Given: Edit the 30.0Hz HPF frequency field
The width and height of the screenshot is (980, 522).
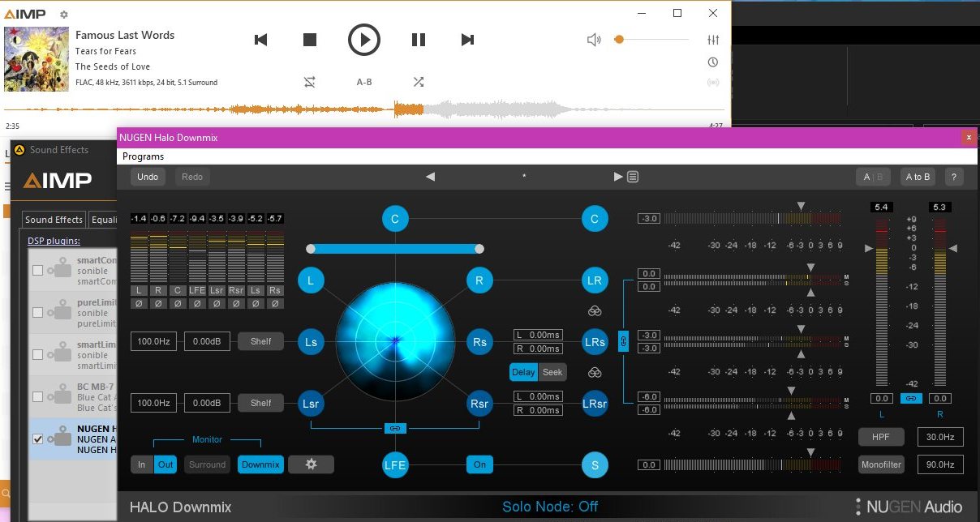Looking at the screenshot, I should coord(940,437).
